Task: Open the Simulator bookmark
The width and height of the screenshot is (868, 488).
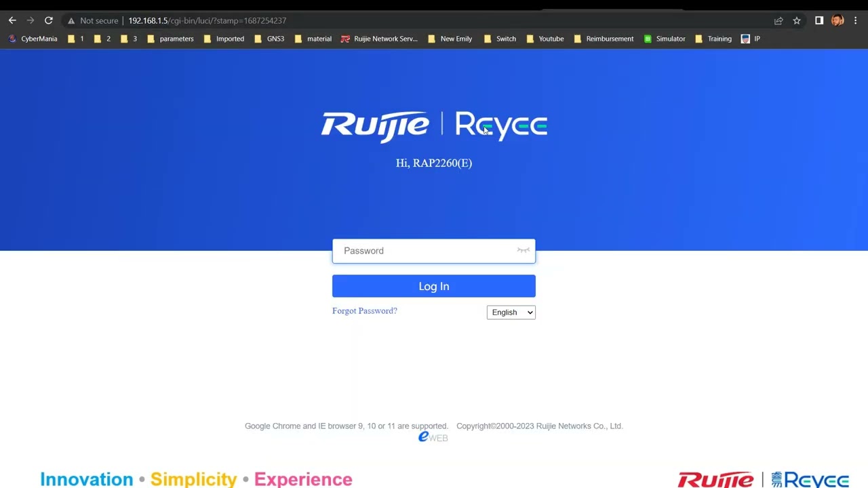Action: [665, 39]
